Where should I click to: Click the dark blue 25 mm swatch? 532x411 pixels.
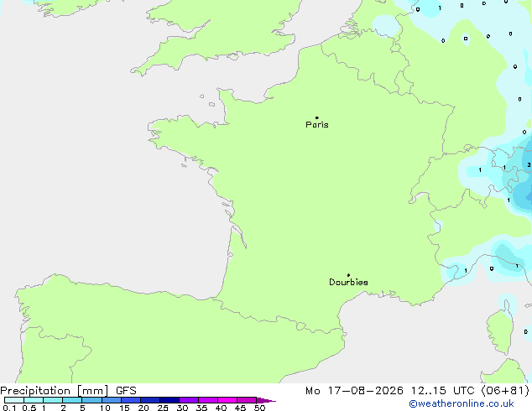169,400
